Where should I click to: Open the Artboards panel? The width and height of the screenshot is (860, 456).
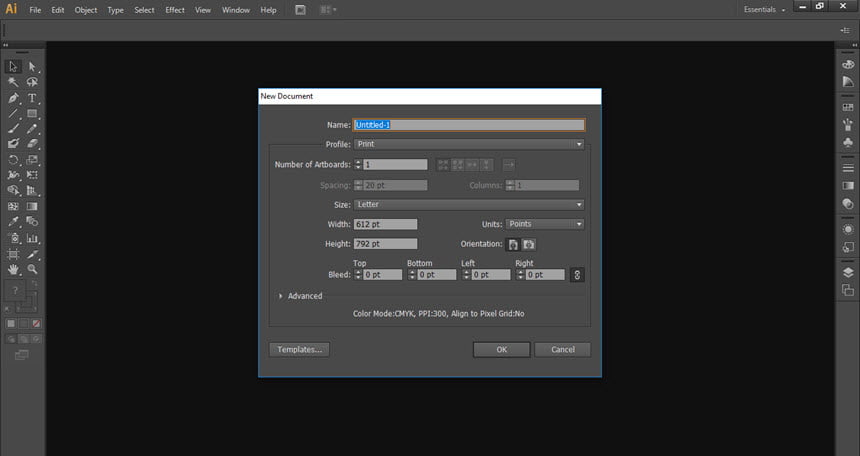click(x=848, y=291)
